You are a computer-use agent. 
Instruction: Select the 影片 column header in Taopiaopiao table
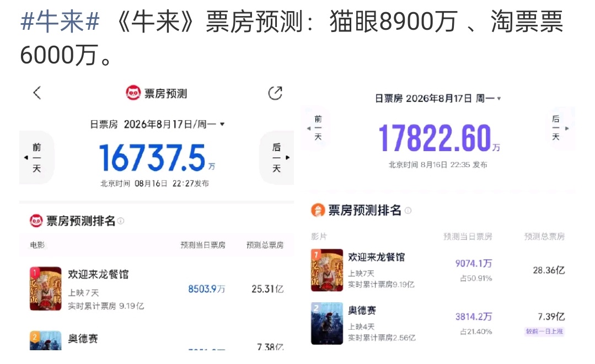click(x=319, y=237)
